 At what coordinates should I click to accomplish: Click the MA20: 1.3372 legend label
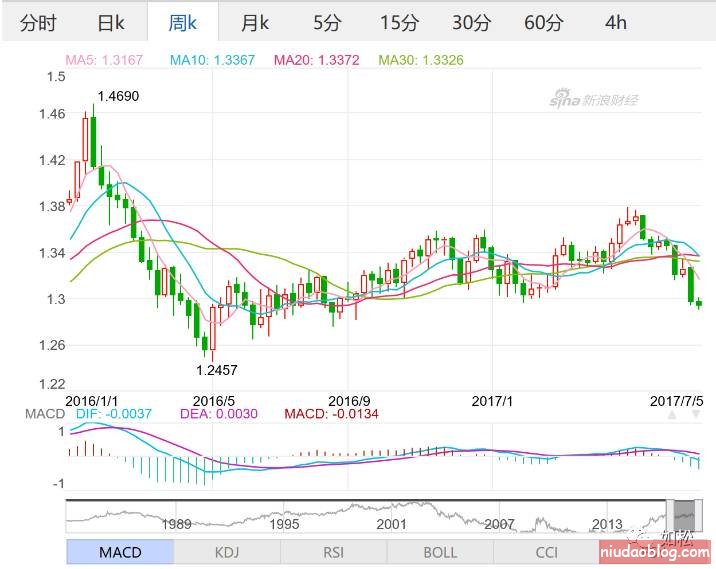click(x=316, y=60)
